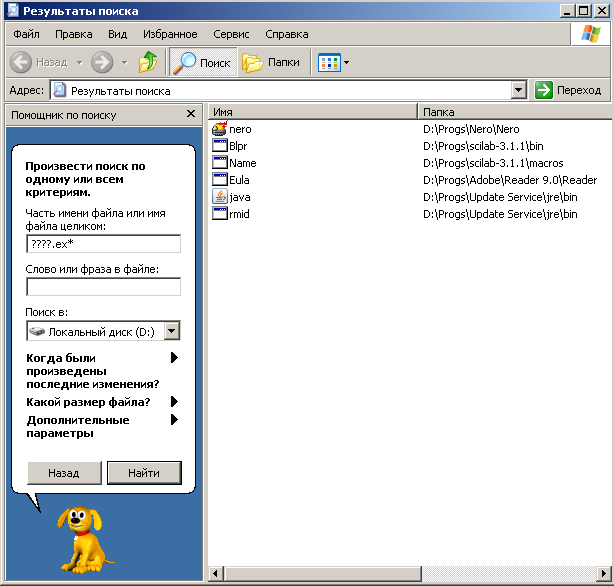
Task: Click the search assistant dog character
Action: click(x=84, y=539)
